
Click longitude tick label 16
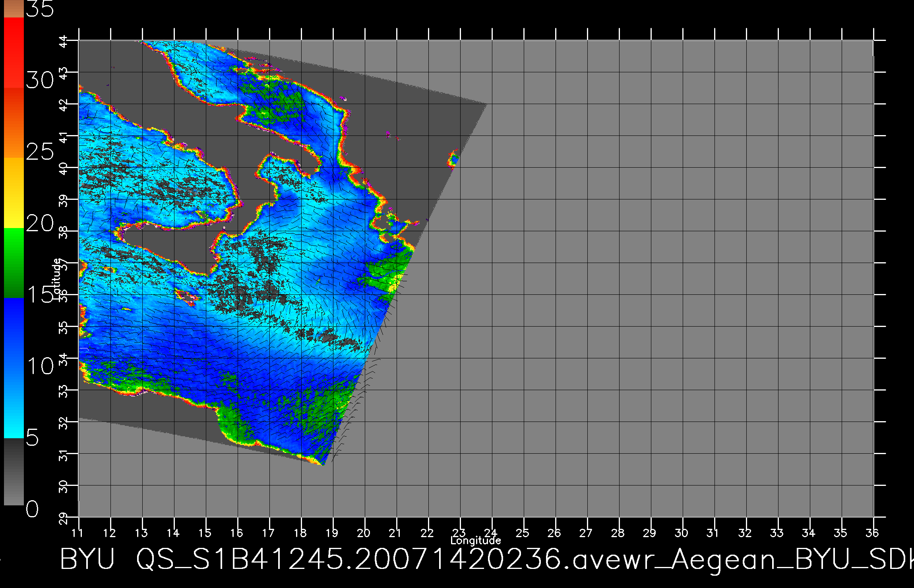pyautogui.click(x=237, y=533)
